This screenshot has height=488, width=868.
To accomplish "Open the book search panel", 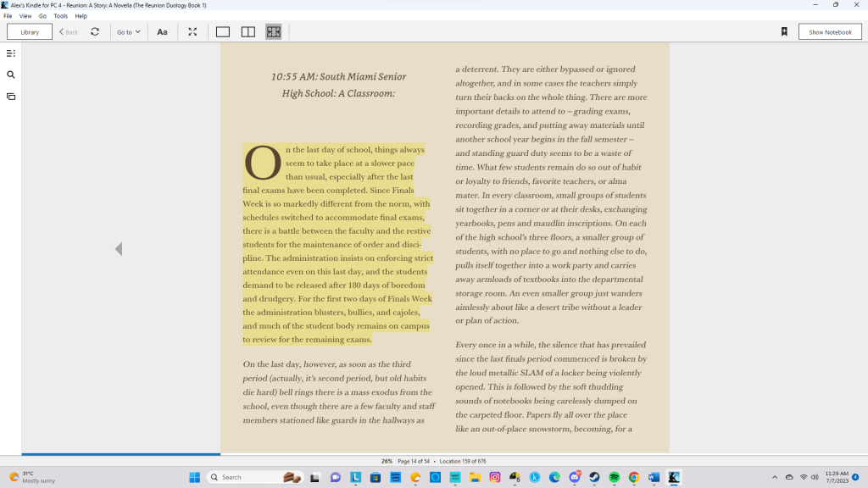I will click(11, 75).
